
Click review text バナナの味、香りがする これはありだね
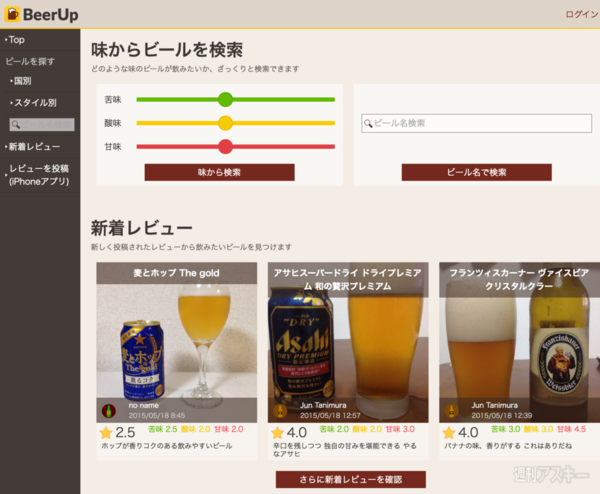click(x=508, y=446)
